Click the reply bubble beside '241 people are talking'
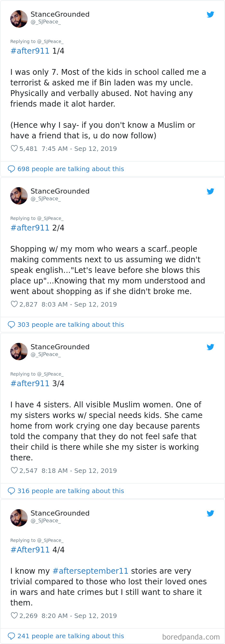 click(x=12, y=636)
